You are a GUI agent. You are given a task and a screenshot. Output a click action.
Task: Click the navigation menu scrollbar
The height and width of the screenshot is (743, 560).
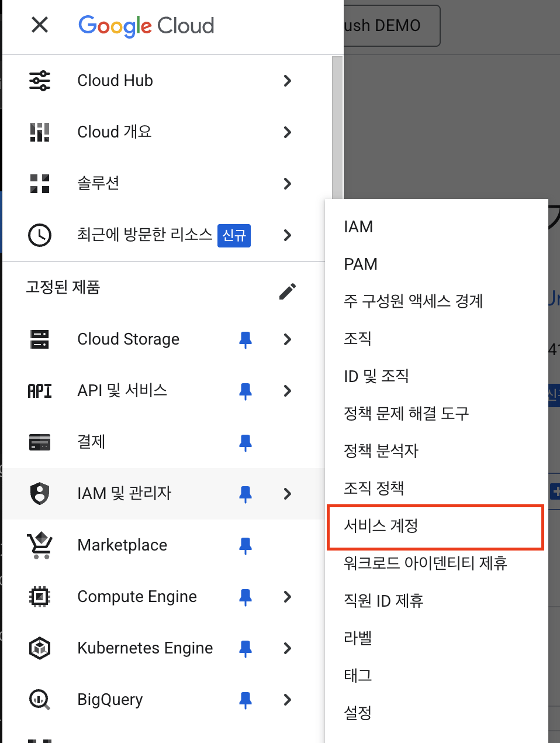point(337,129)
